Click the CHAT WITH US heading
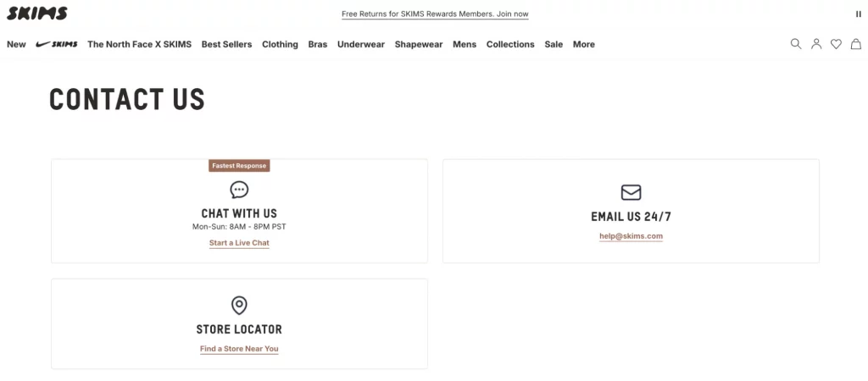868x381 pixels. [x=239, y=213]
